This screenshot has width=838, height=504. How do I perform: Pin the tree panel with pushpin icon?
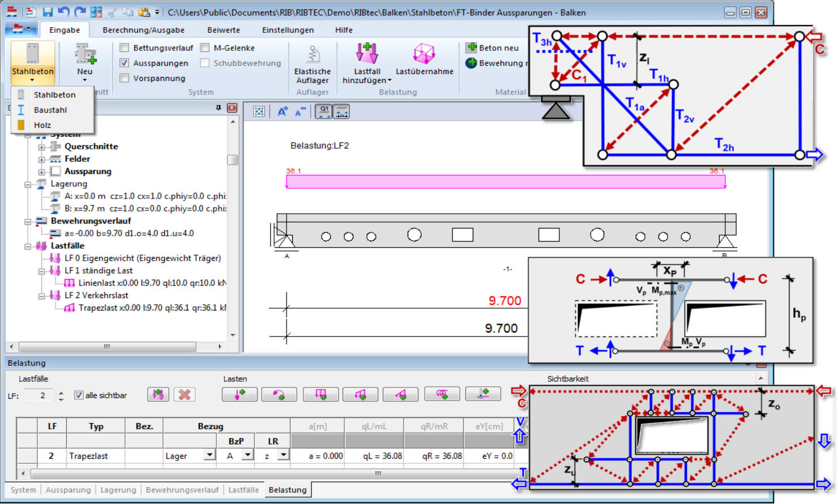coord(219,107)
